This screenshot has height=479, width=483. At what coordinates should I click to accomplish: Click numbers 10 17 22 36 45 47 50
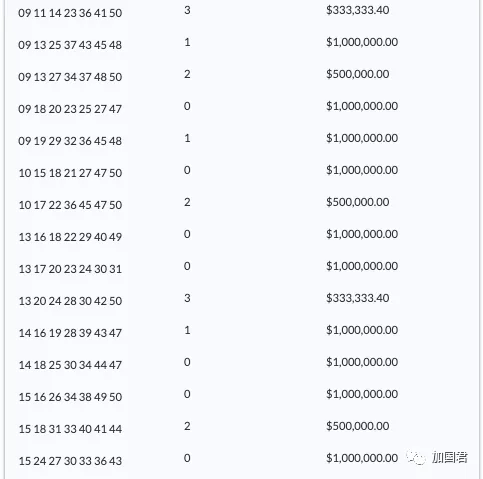[x=70, y=205]
